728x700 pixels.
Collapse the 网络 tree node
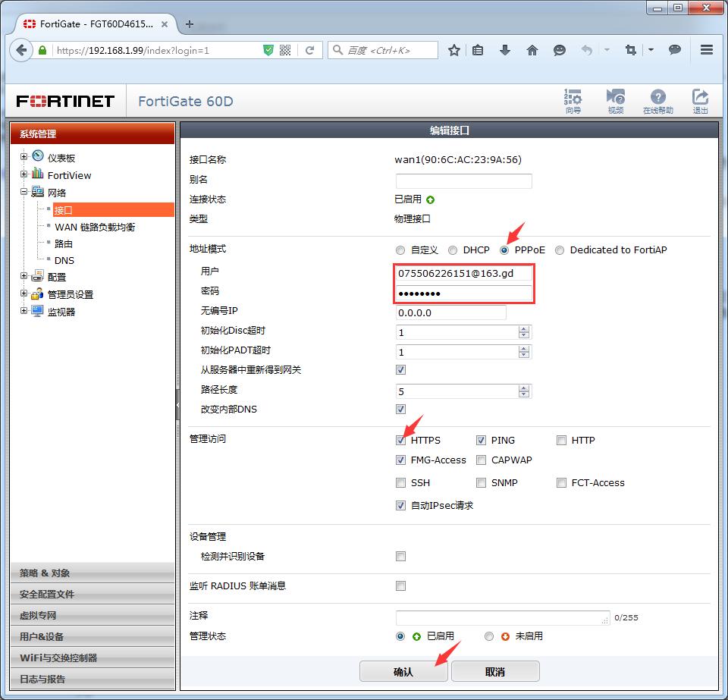tap(24, 193)
